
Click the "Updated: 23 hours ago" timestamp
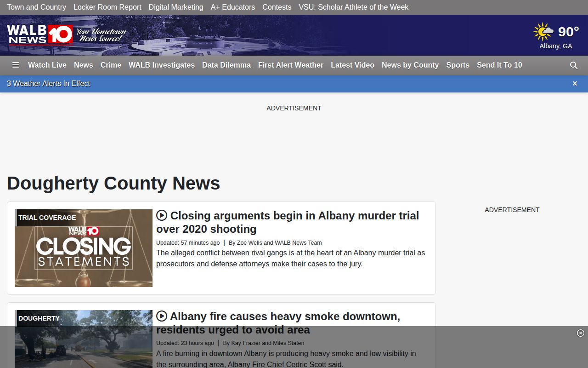coord(185,343)
